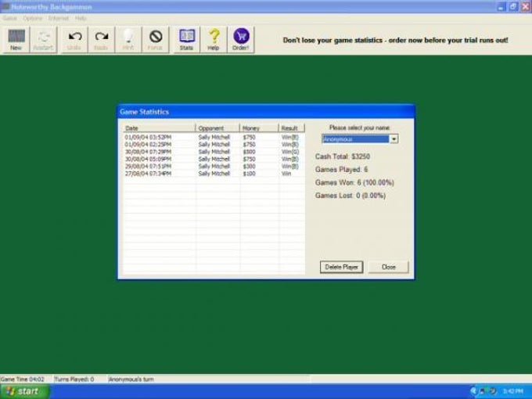Select the 01/09/04 02:25PM game row
532x399 pixels.
coord(214,145)
